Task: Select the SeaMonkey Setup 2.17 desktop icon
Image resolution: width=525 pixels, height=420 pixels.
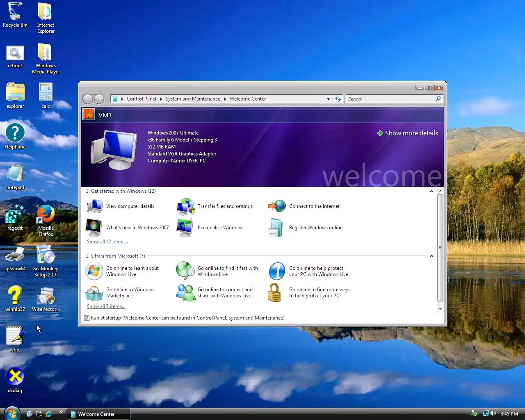Action: [46, 261]
